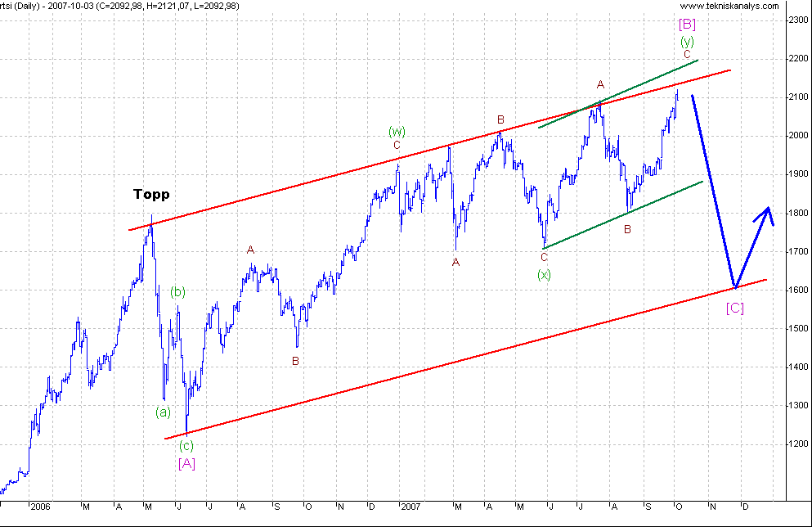Select the 1800 price level on axis
The height and width of the screenshot is (527, 812).
tap(796, 214)
